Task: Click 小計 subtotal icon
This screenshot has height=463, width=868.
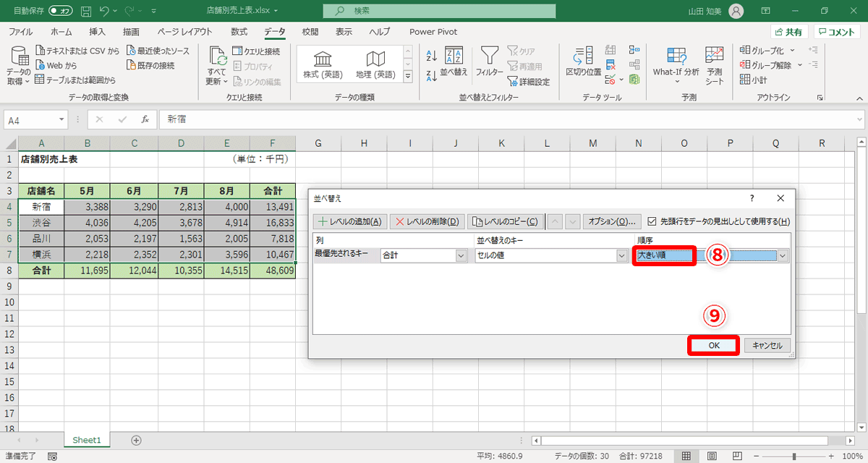Action: [x=745, y=80]
